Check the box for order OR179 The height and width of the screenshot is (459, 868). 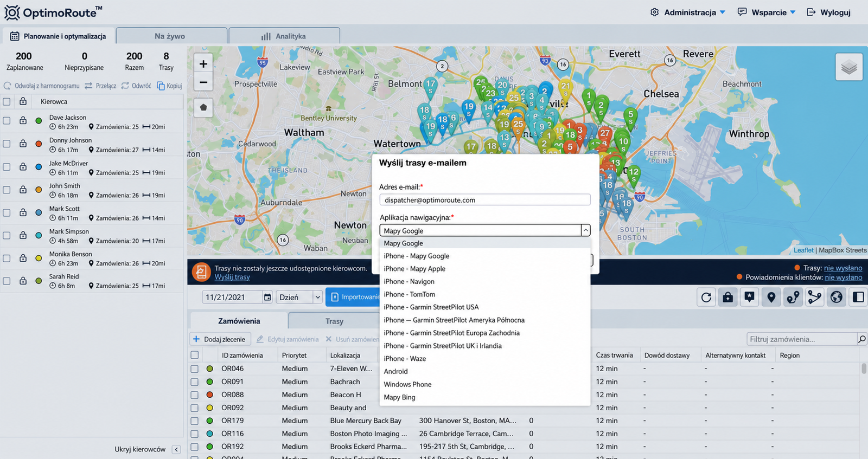click(x=195, y=421)
